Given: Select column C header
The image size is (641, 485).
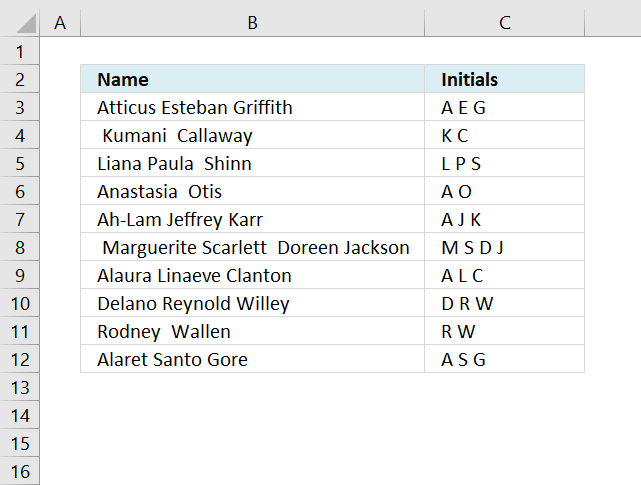Looking at the screenshot, I should pos(504,22).
